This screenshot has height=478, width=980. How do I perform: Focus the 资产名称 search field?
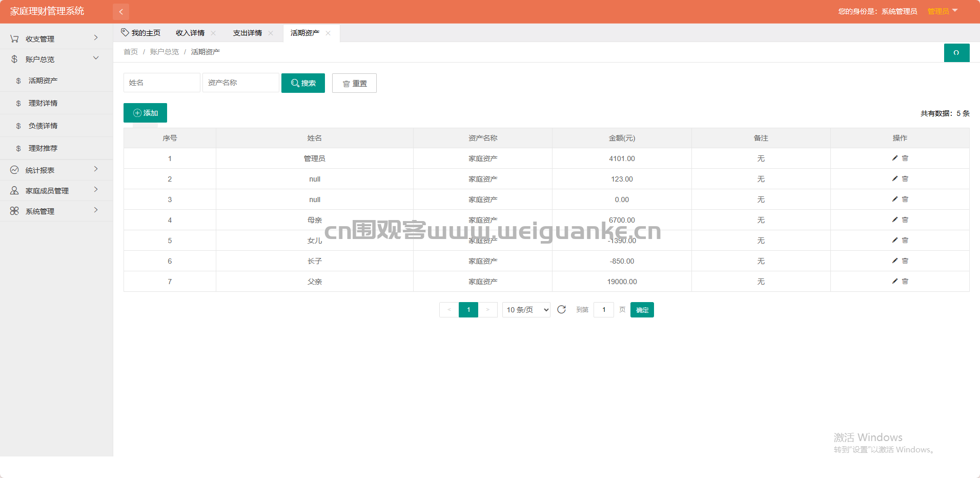coord(241,83)
